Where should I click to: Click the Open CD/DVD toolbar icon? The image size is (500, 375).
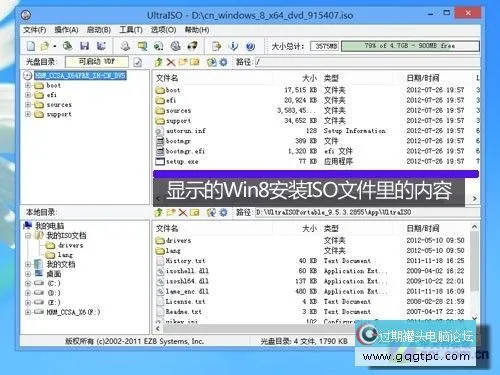point(68,46)
